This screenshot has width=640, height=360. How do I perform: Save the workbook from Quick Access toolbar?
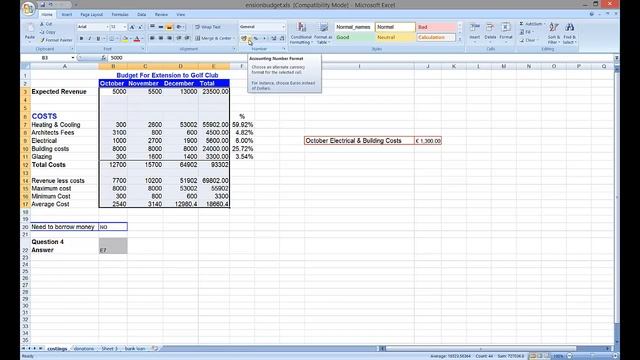tap(42, 5)
